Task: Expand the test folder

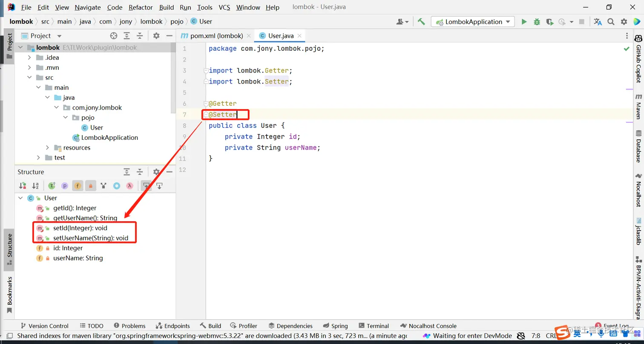Action: point(38,158)
